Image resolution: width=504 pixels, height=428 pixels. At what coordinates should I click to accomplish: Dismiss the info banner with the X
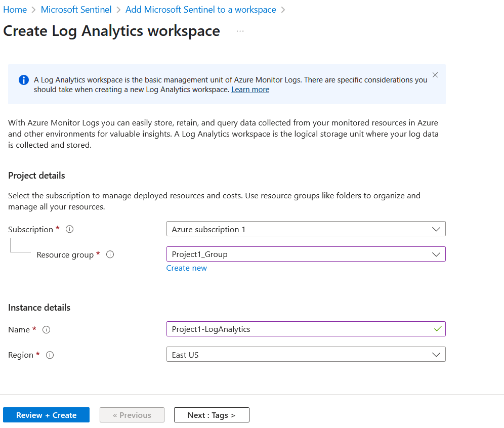coord(435,75)
